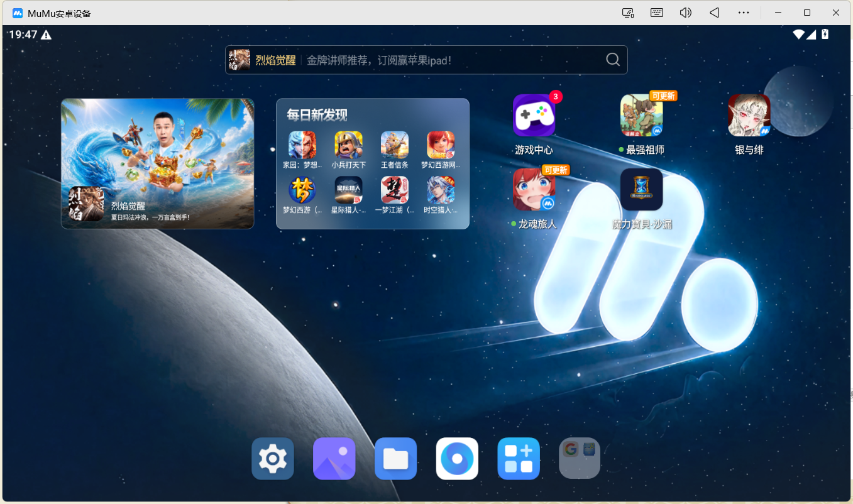Select 小兵打天下 in 每日新发现
The width and height of the screenshot is (853, 504).
pyautogui.click(x=348, y=150)
